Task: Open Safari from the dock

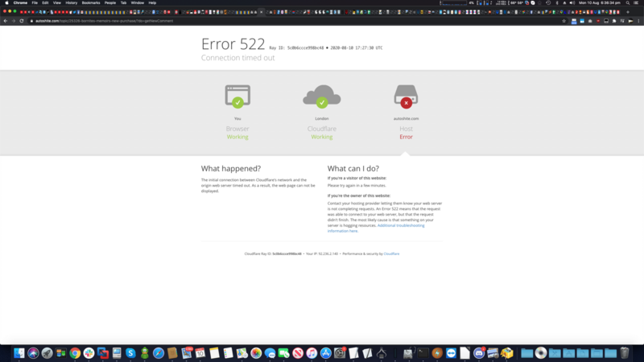Action: coord(159,353)
